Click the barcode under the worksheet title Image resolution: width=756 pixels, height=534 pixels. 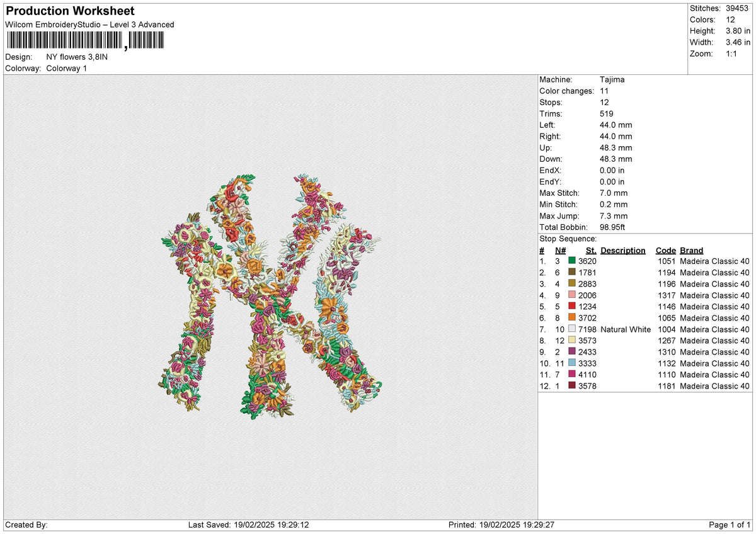[85, 42]
